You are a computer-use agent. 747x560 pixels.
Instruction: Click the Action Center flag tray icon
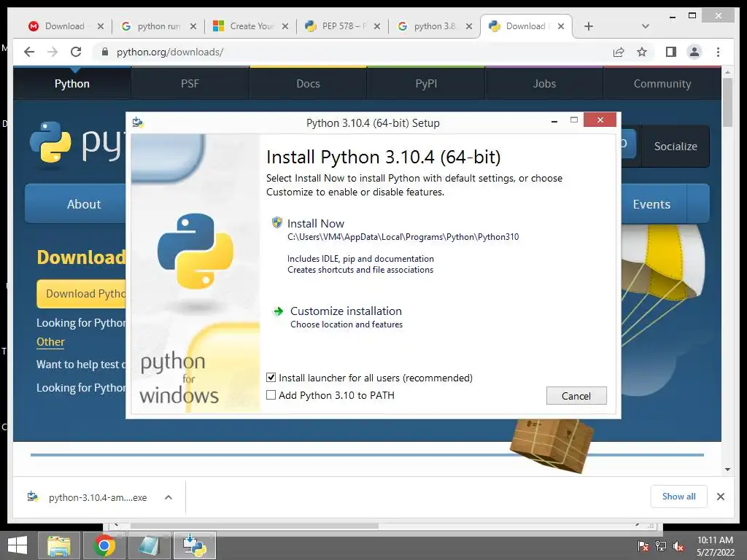[643, 546]
